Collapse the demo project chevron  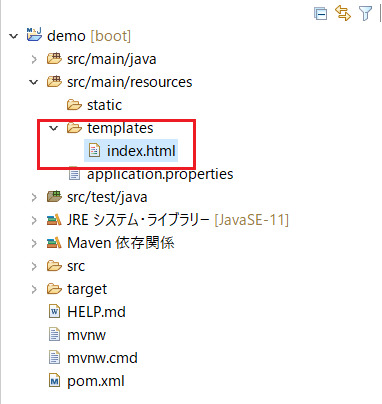(x=14, y=36)
